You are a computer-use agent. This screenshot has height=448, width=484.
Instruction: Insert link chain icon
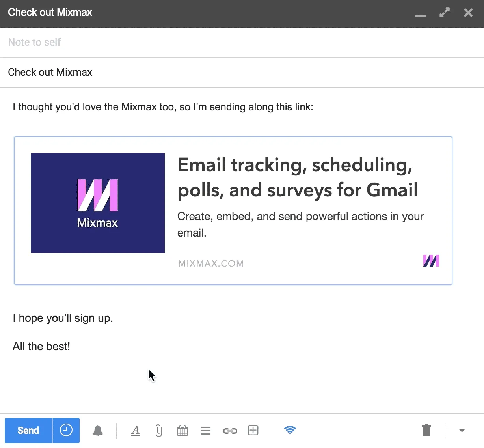pos(230,431)
